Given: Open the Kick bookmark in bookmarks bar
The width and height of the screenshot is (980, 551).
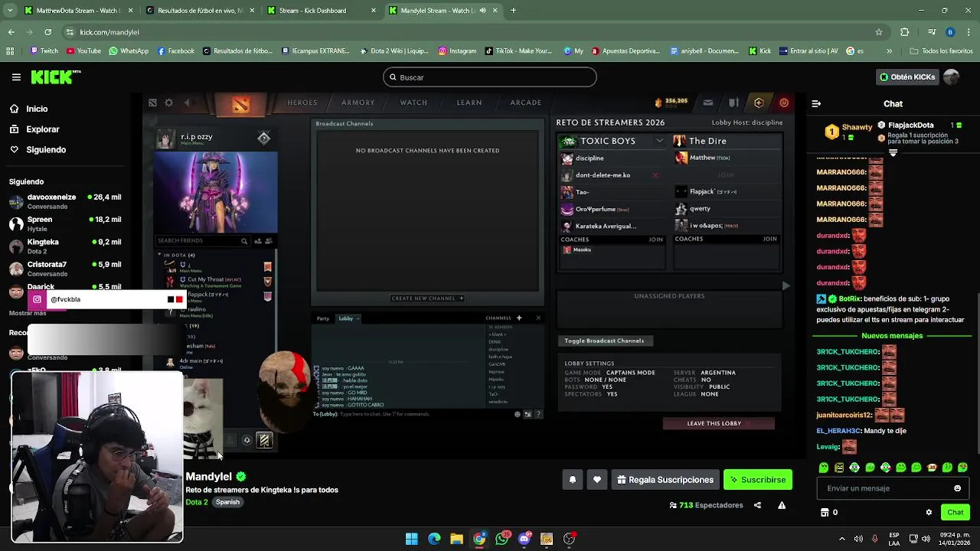Looking at the screenshot, I should (759, 51).
